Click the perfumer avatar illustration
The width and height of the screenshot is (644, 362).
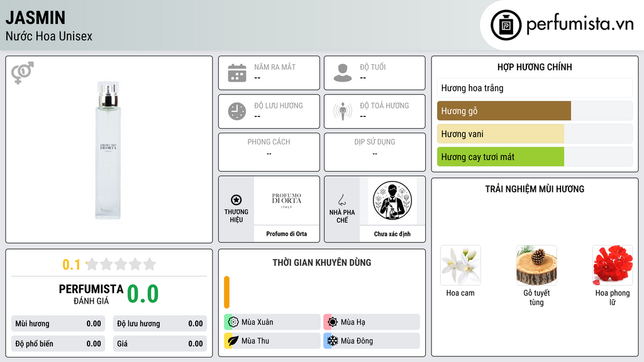[x=392, y=200]
